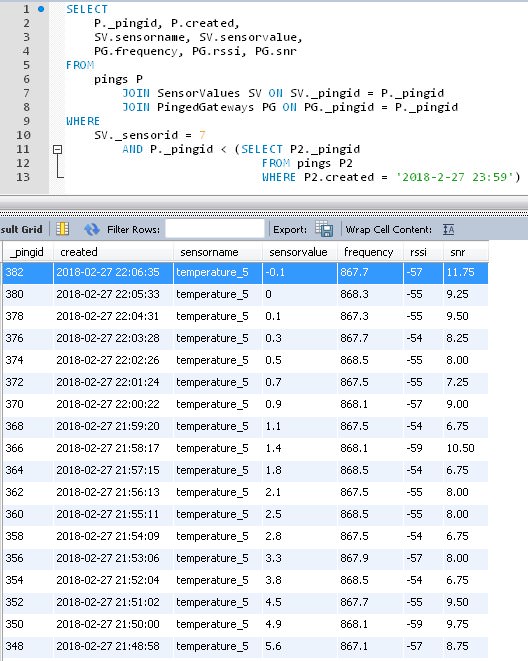The width and height of the screenshot is (528, 661).
Task: Collapse the subquery fold marker on line 11
Action: tap(58, 149)
